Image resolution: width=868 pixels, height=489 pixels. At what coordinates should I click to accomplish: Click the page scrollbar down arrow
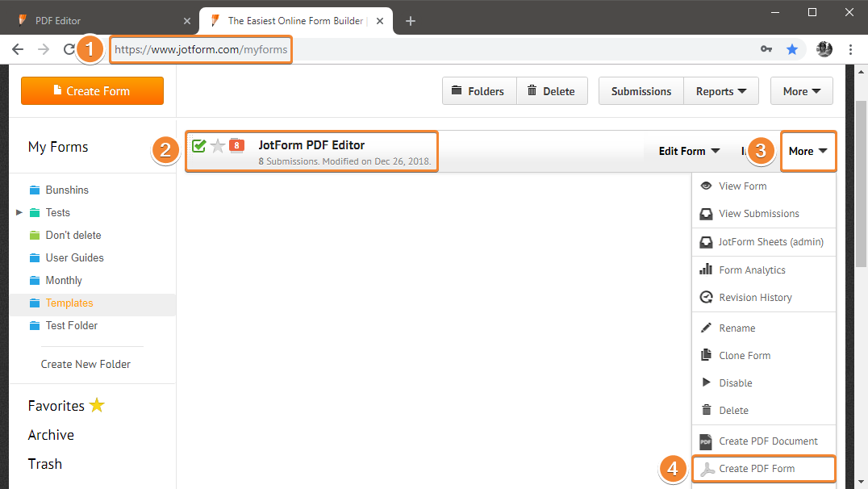click(861, 482)
